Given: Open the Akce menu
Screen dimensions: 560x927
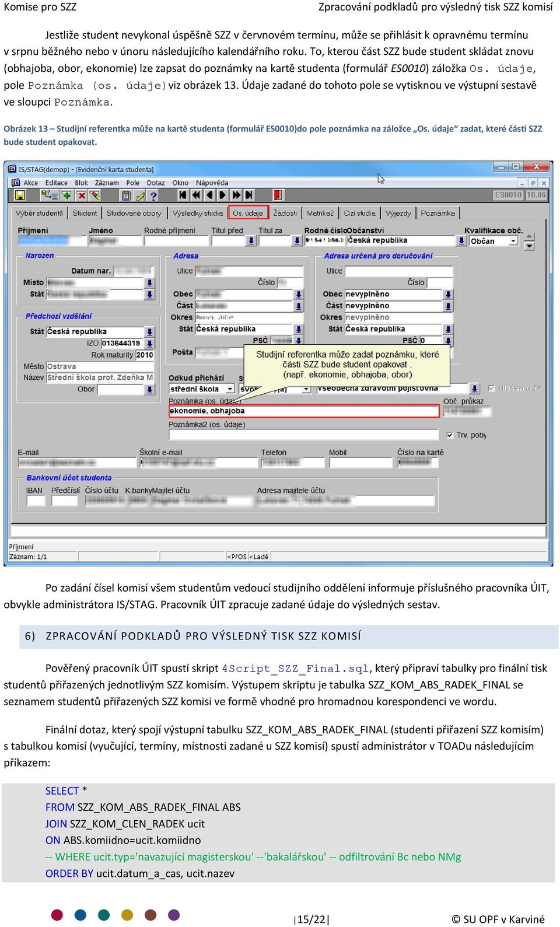Looking at the screenshot, I should (31, 183).
